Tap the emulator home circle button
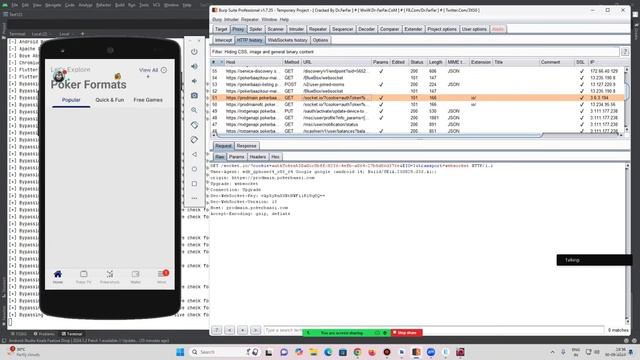This screenshot has width=640, height=360. (194, 169)
